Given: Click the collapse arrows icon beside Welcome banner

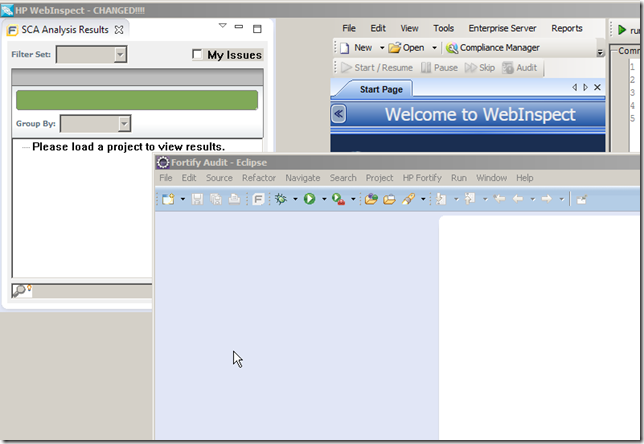Looking at the screenshot, I should 339,114.
